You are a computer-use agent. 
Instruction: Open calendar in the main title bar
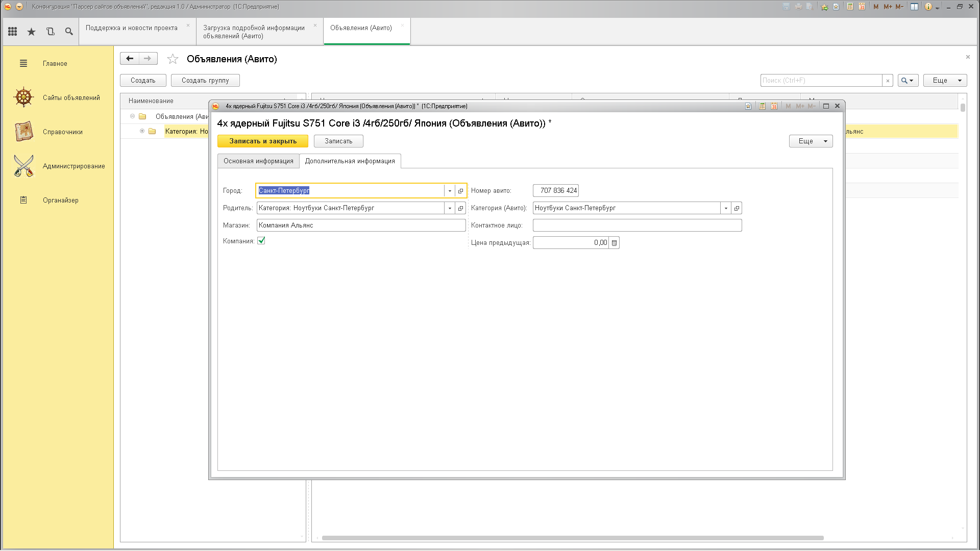point(862,7)
